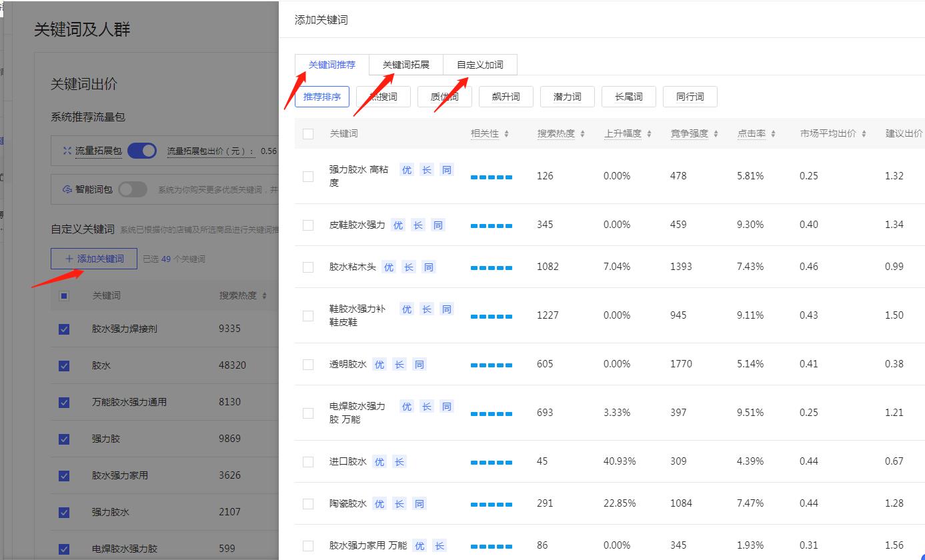Sort by 竞争强度 column arrows
Screen dimensions: 925x560
click(716, 134)
